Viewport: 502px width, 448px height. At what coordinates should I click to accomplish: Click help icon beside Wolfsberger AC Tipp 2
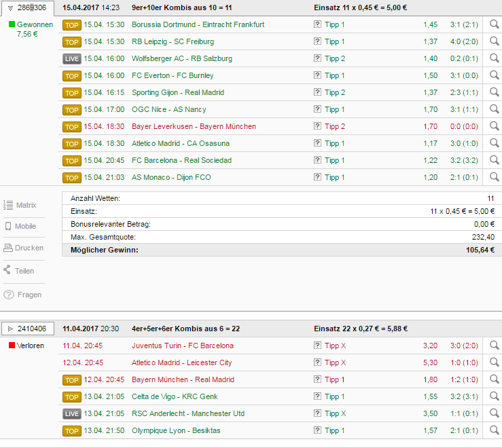pyautogui.click(x=317, y=58)
